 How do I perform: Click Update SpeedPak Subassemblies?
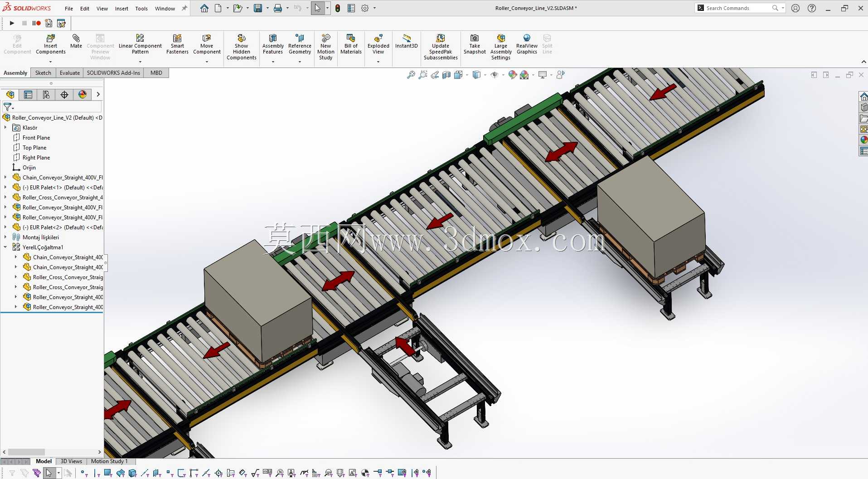coord(441,47)
